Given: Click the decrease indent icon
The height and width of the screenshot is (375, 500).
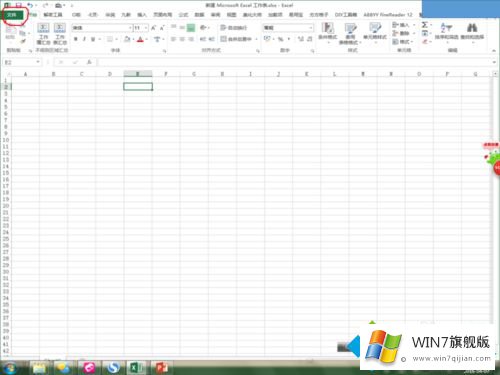Looking at the screenshot, I should [203, 39].
